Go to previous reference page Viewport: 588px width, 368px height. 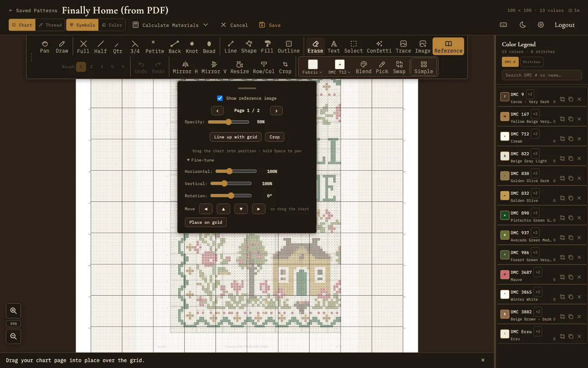tap(218, 111)
